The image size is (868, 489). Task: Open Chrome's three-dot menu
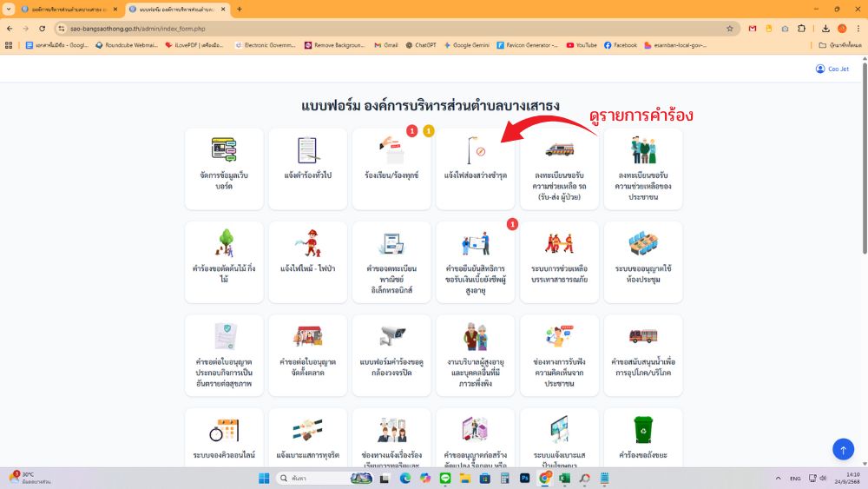[x=858, y=28]
